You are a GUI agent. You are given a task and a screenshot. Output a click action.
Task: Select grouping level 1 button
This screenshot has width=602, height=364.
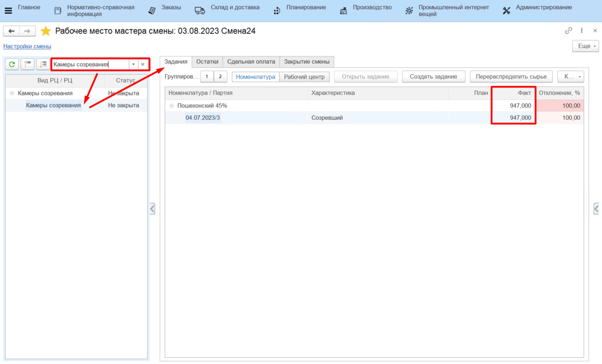pos(207,77)
